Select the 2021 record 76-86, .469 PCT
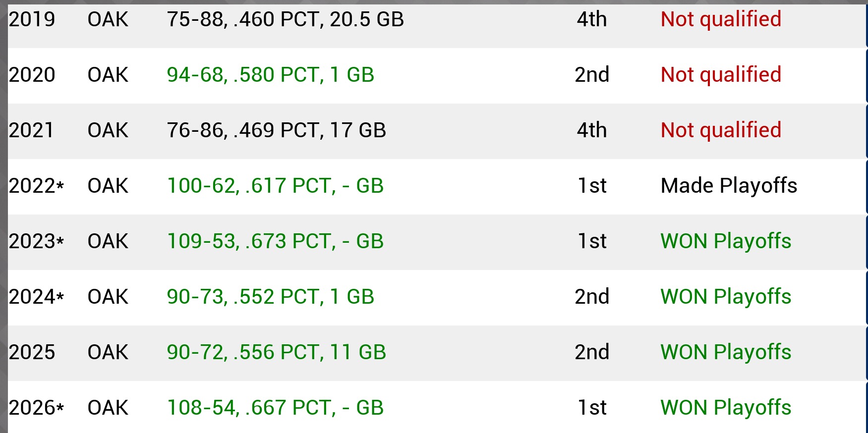 (276, 131)
